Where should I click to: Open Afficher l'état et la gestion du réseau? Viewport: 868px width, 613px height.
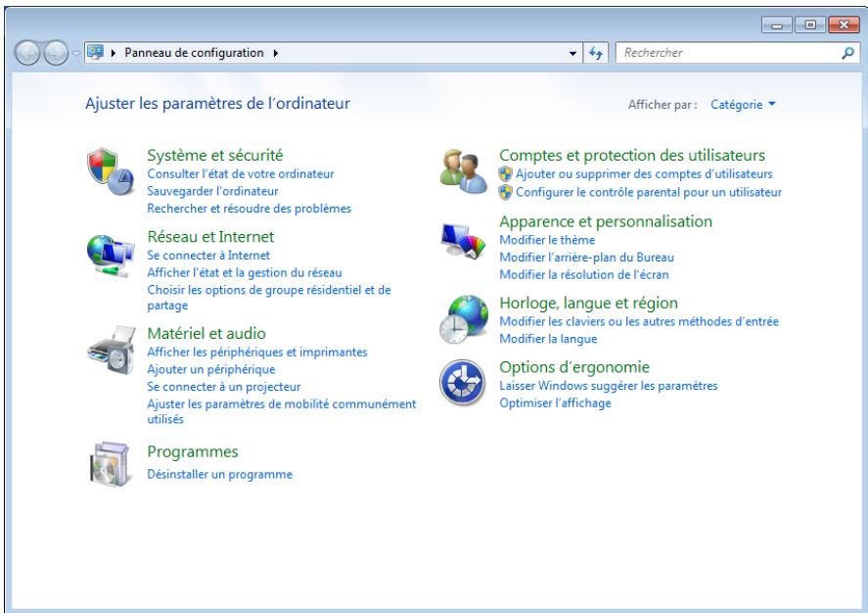[x=244, y=272]
